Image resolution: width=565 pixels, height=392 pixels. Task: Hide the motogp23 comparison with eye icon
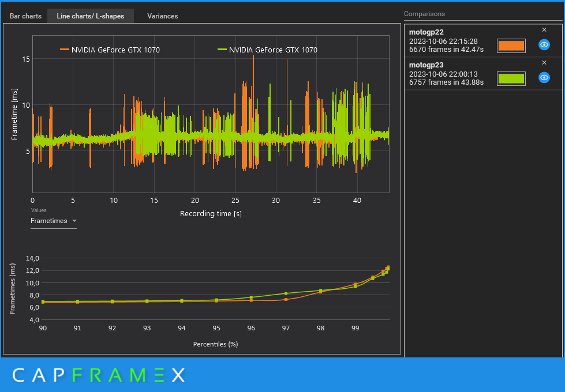click(x=544, y=78)
